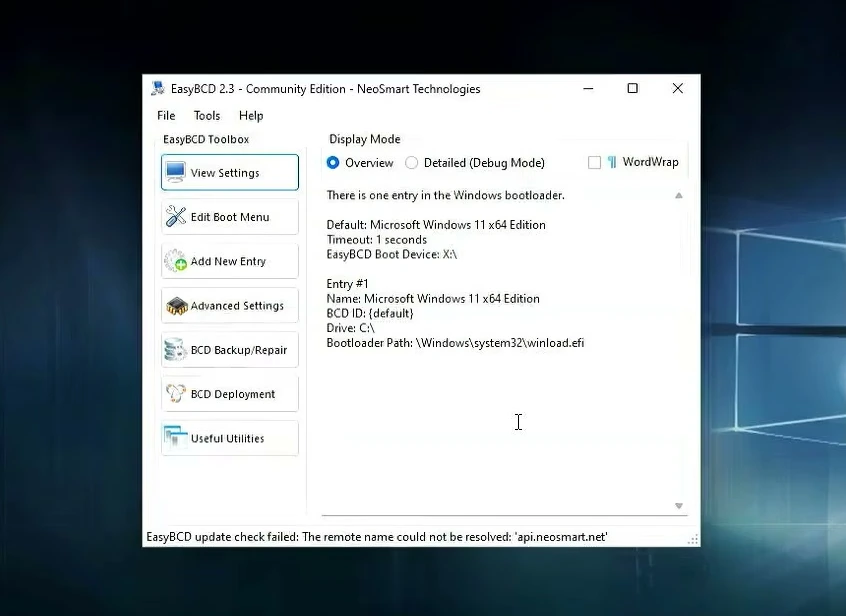Click the scroll down arrow in text pane

pos(679,505)
